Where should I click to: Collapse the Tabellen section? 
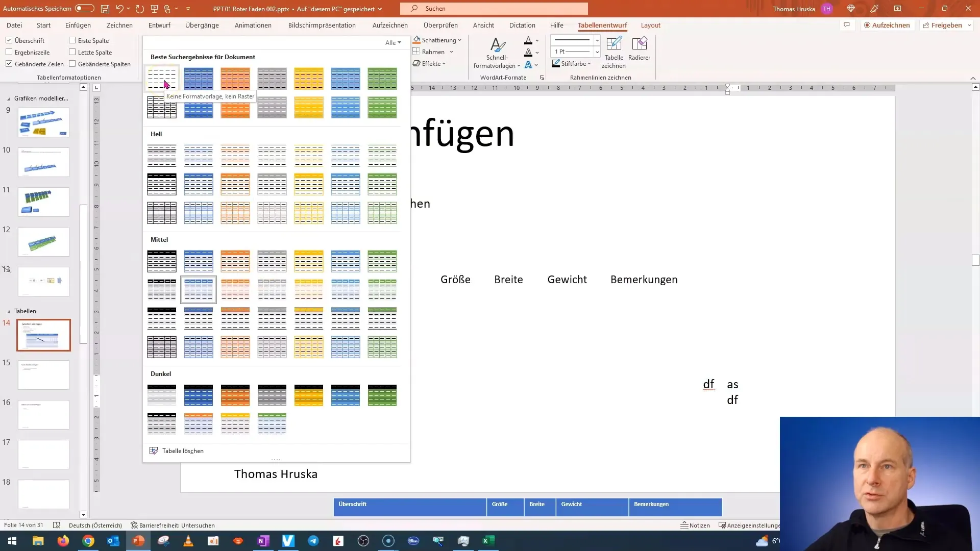point(9,311)
